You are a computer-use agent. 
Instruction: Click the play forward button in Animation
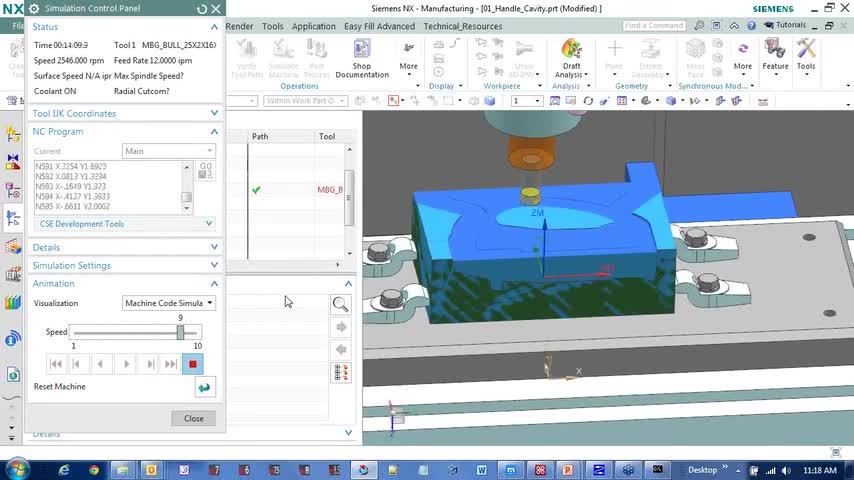click(126, 364)
